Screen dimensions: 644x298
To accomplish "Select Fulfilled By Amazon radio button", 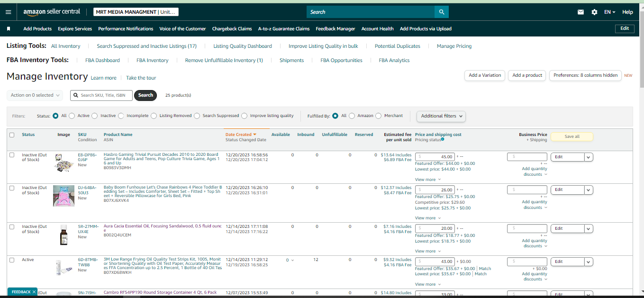I will click(x=352, y=116).
